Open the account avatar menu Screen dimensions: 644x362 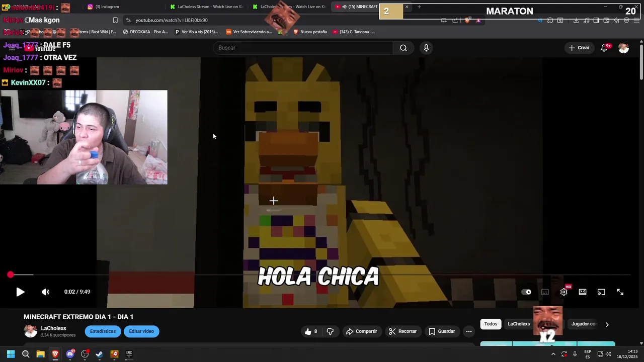(x=624, y=48)
